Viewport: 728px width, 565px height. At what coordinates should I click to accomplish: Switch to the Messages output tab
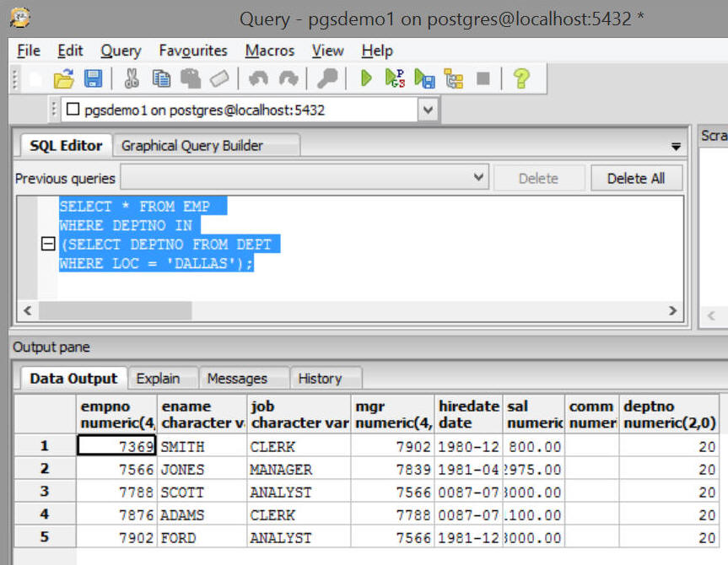tap(237, 379)
